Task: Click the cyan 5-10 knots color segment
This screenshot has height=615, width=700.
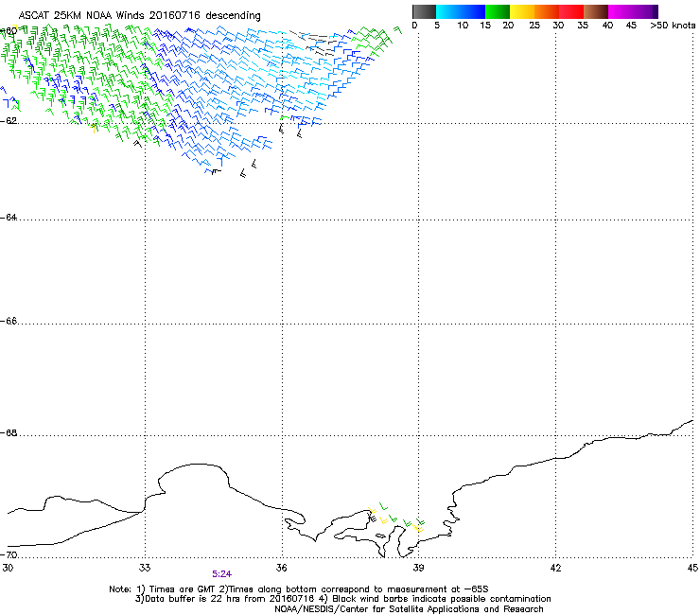Action: (x=448, y=11)
